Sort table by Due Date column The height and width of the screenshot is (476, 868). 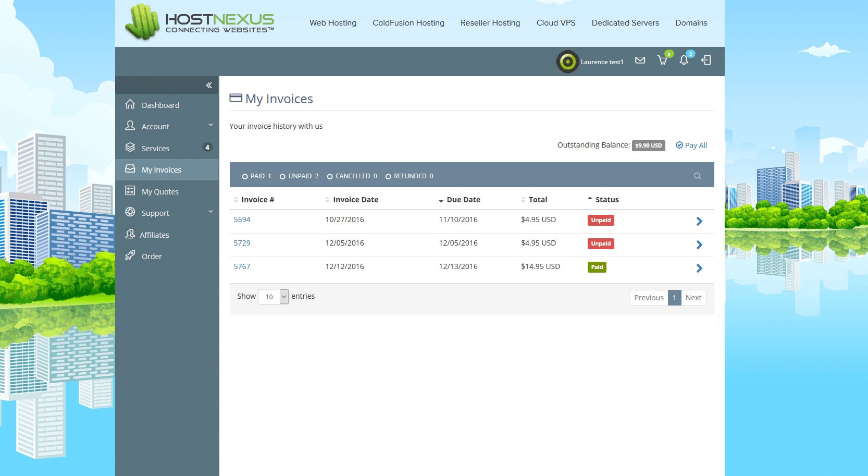(463, 200)
